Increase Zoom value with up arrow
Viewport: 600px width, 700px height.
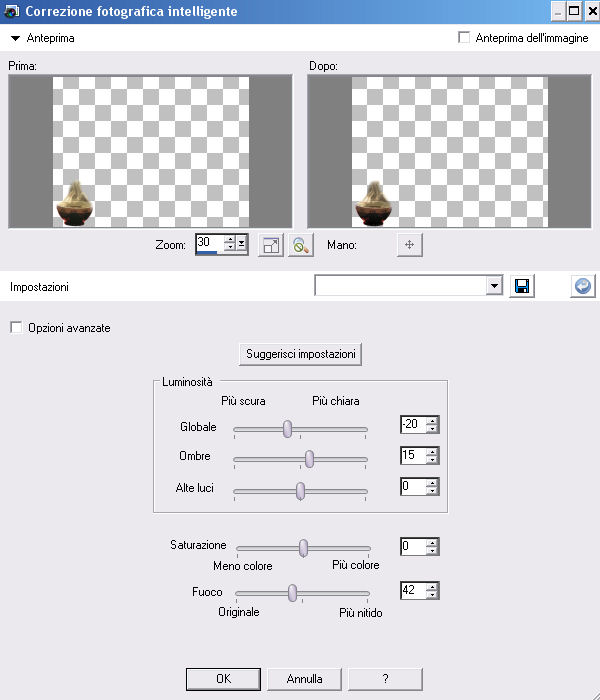(x=230, y=239)
